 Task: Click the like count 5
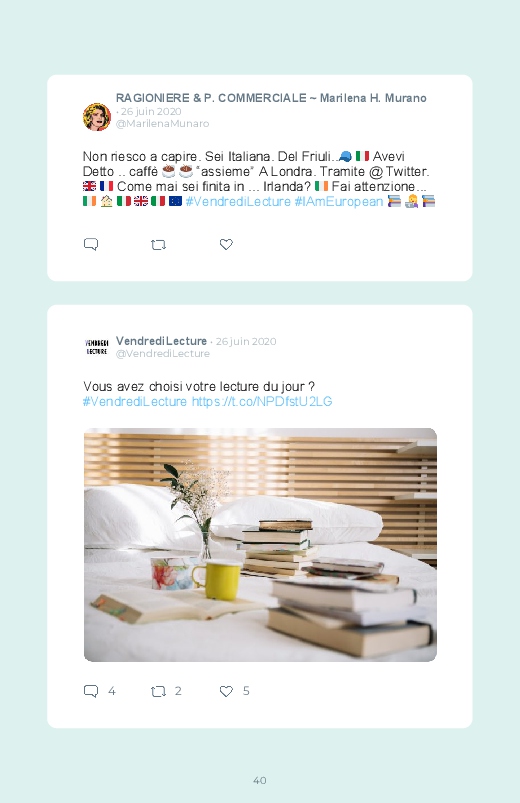pos(246,691)
